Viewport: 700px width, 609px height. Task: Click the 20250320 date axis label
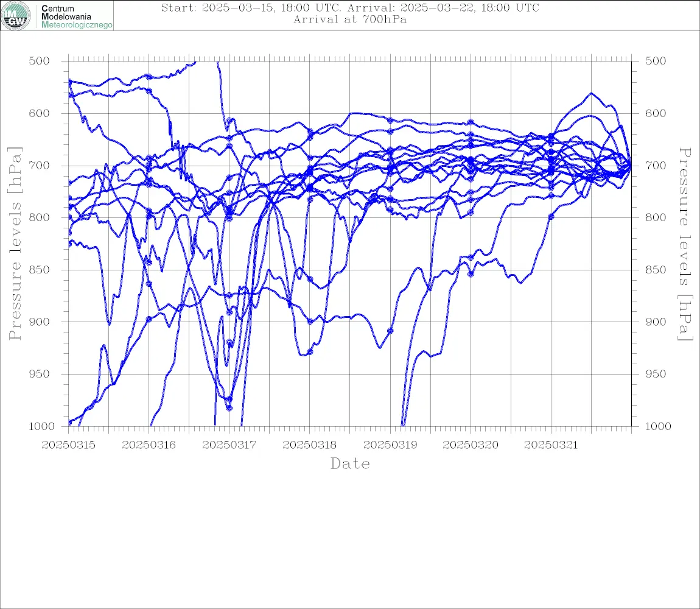[471, 445]
